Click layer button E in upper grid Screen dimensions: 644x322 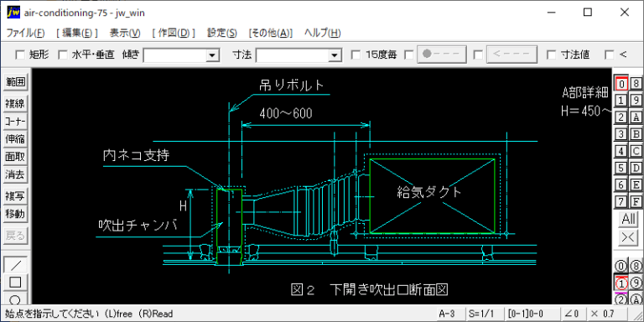636,184
